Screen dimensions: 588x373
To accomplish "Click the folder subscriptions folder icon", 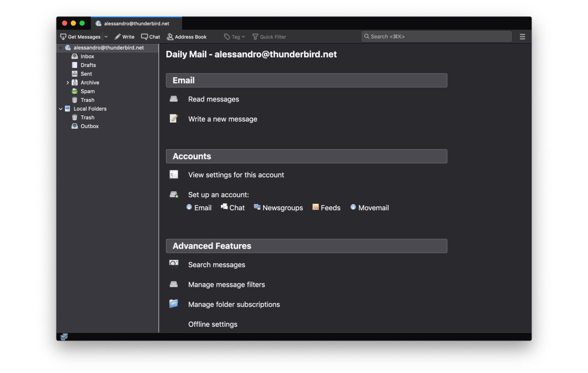I will 173,304.
